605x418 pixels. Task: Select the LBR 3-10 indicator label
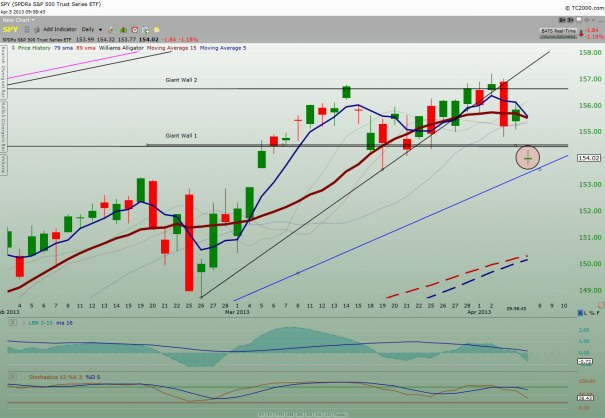click(41, 323)
